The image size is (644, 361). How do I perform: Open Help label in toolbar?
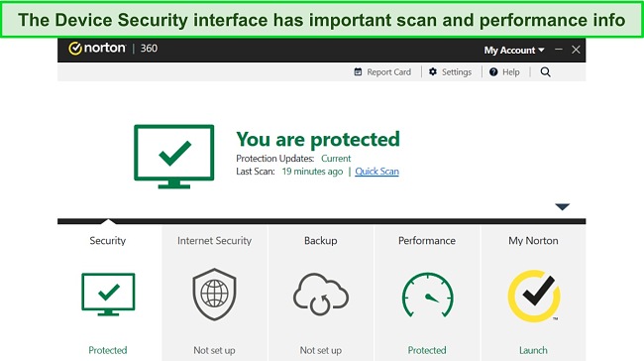[511, 72]
